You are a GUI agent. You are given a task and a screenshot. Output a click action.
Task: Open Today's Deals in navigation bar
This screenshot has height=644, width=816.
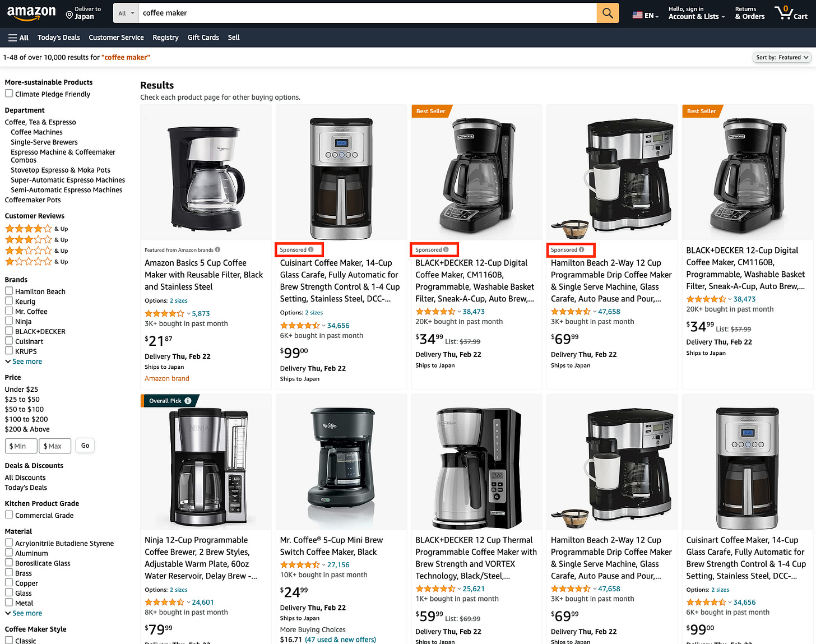[x=59, y=38]
